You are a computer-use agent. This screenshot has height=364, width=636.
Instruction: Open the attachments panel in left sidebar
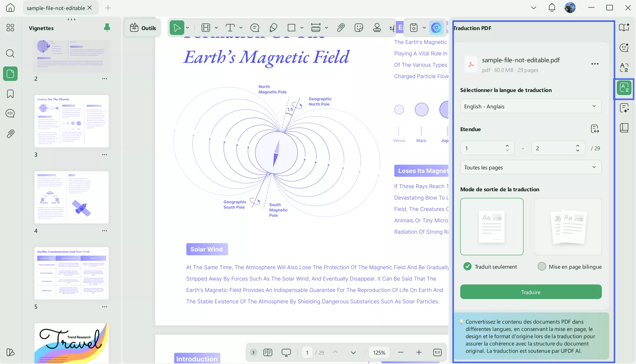coord(10,134)
